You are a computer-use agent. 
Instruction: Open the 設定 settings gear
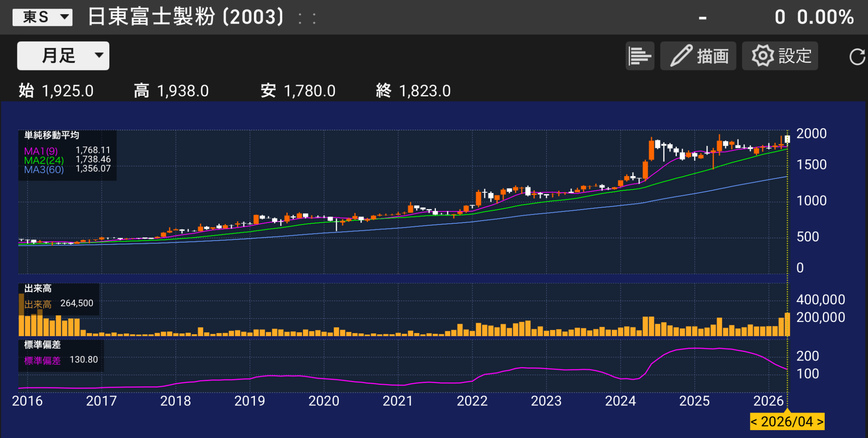click(779, 56)
